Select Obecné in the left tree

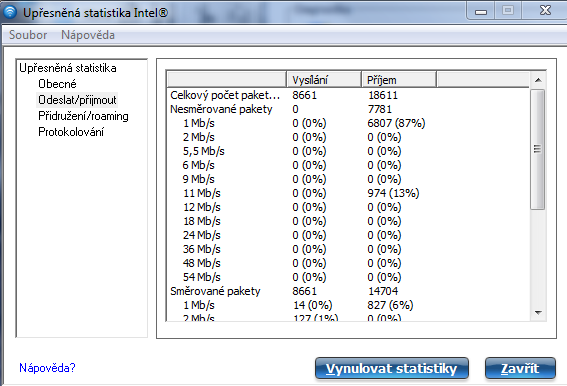click(x=57, y=84)
